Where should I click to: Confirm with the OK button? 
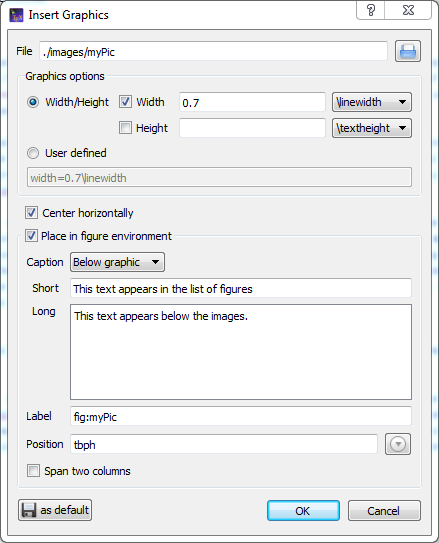coord(303,511)
